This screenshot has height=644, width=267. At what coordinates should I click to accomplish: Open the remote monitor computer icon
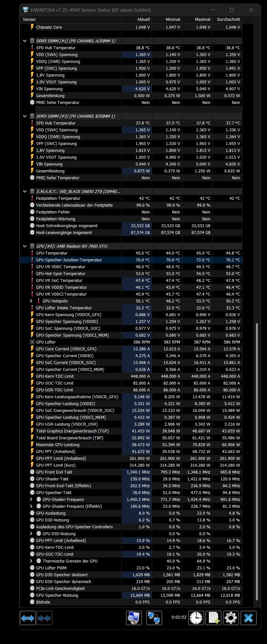134,618
